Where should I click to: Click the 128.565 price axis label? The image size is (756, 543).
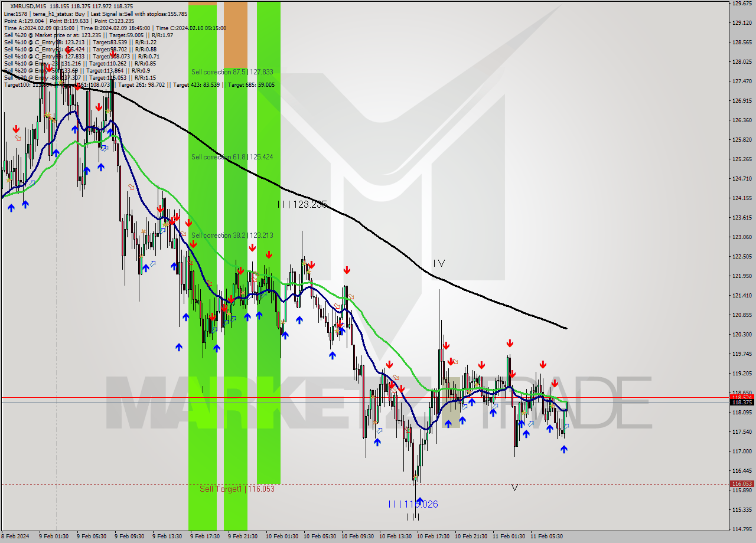[x=742, y=42]
